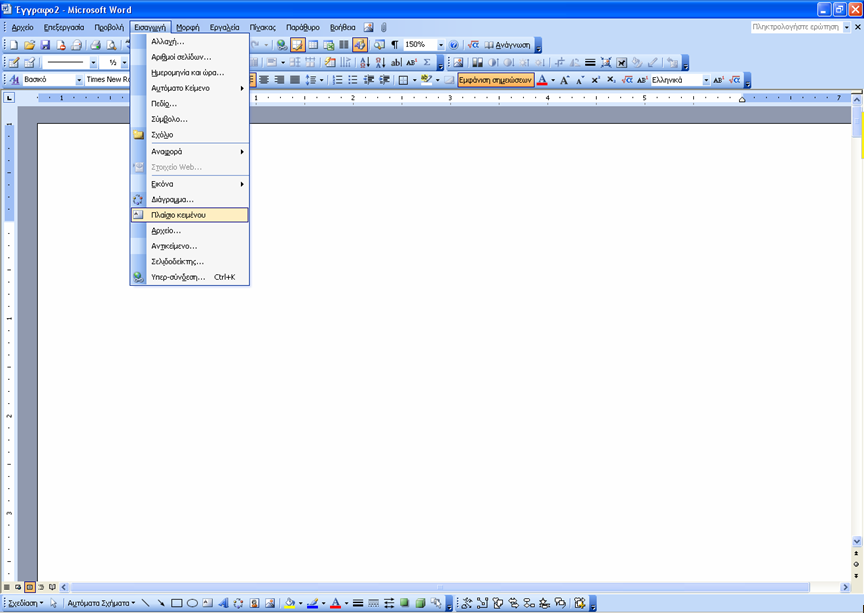Click the Sort Ascending icon
Image resolution: width=864 pixels, height=613 pixels.
click(x=364, y=63)
